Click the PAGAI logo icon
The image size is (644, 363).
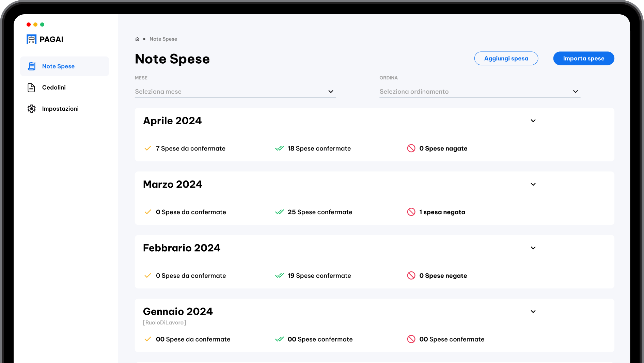[31, 40]
